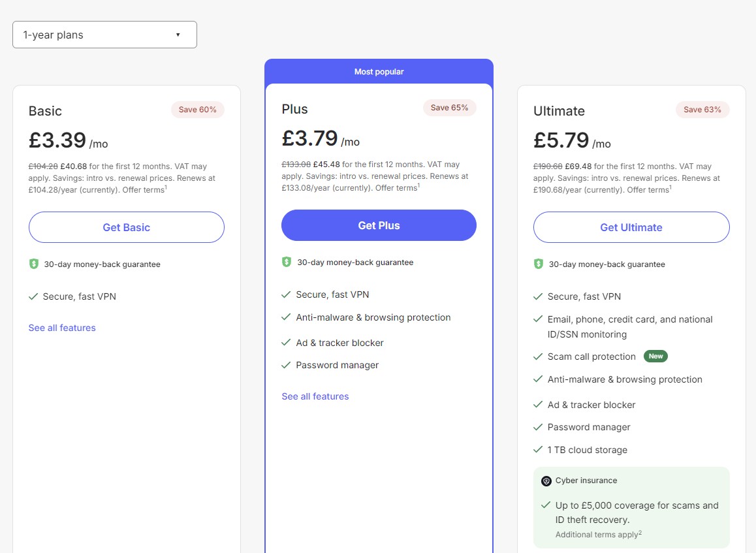The width and height of the screenshot is (756, 553).
Task: Click the Save 65% badge on the Plus plan
Action: point(449,107)
